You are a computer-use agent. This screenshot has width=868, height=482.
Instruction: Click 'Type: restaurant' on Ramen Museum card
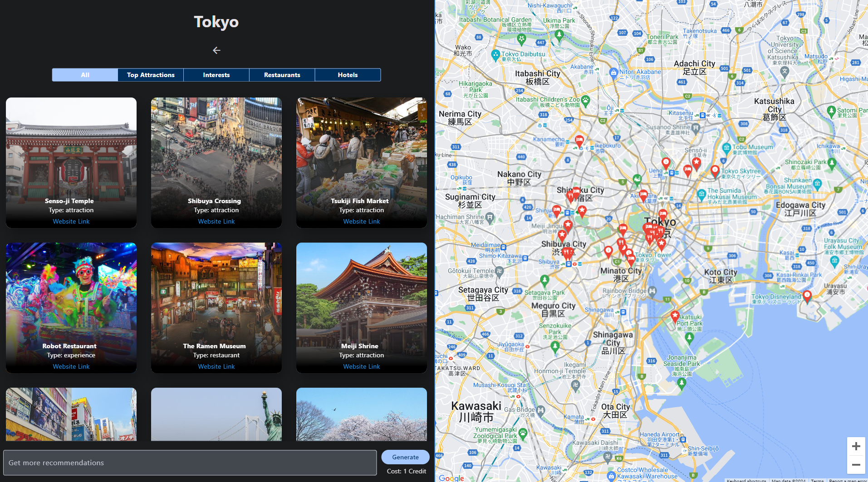(x=216, y=355)
